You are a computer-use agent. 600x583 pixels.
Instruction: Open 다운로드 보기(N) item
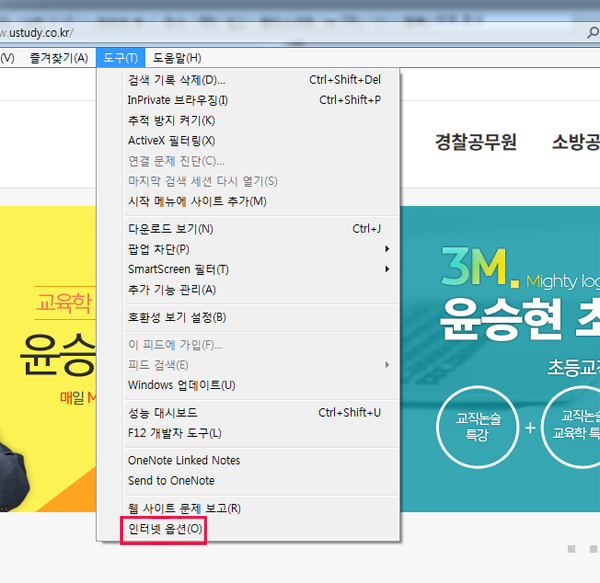tap(170, 229)
